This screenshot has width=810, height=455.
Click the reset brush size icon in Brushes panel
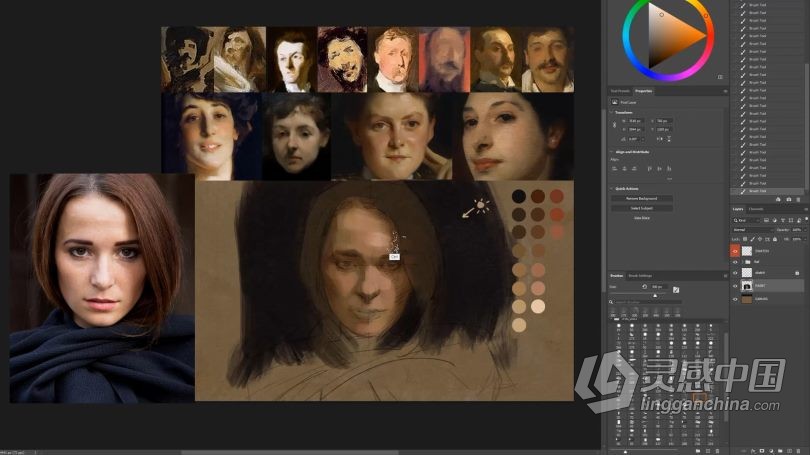pyautogui.click(x=645, y=287)
